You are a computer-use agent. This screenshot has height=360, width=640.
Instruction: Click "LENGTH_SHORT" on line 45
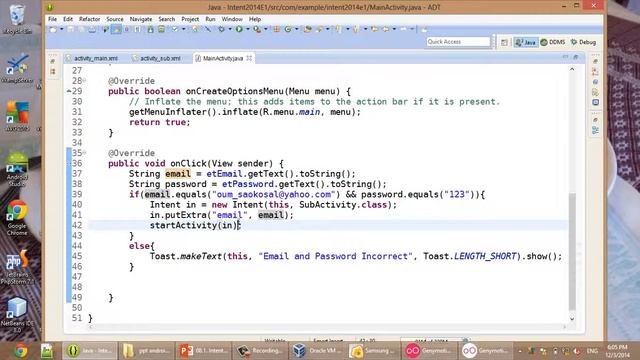pos(485,256)
